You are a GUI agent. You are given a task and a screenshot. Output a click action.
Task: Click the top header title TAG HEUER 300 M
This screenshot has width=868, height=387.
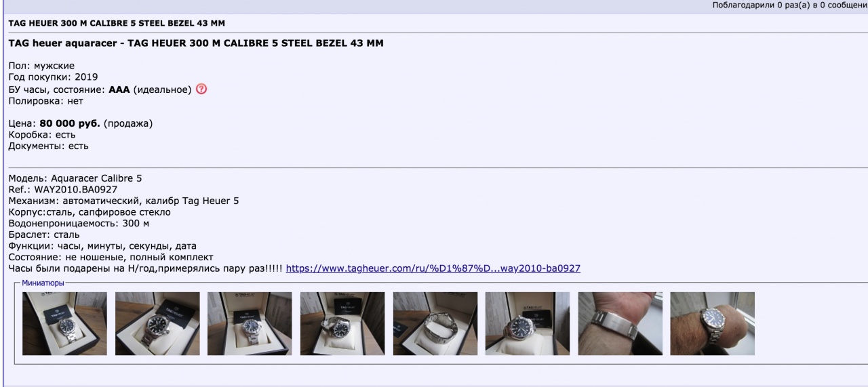point(117,23)
